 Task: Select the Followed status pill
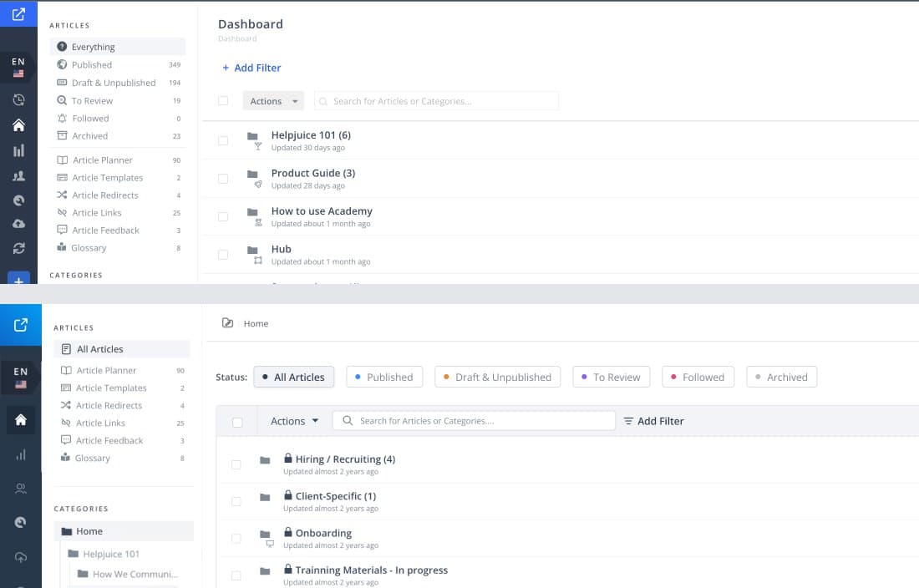pos(698,378)
